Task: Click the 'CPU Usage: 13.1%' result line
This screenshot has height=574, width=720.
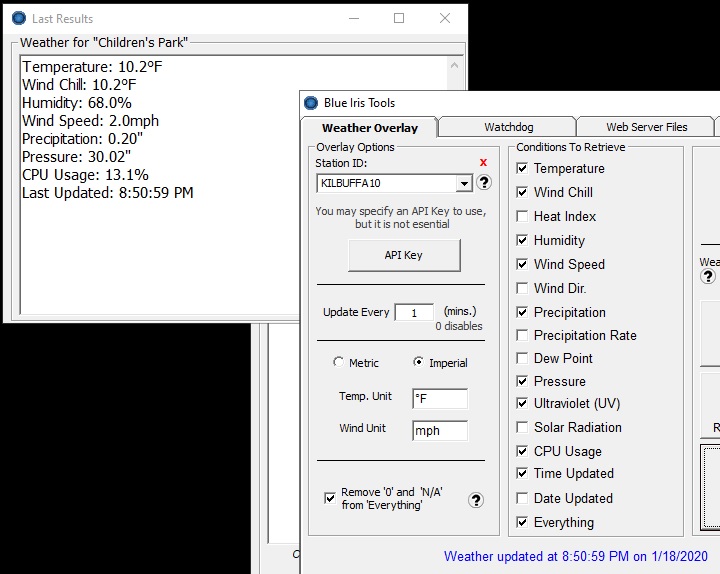Action: coord(85,175)
